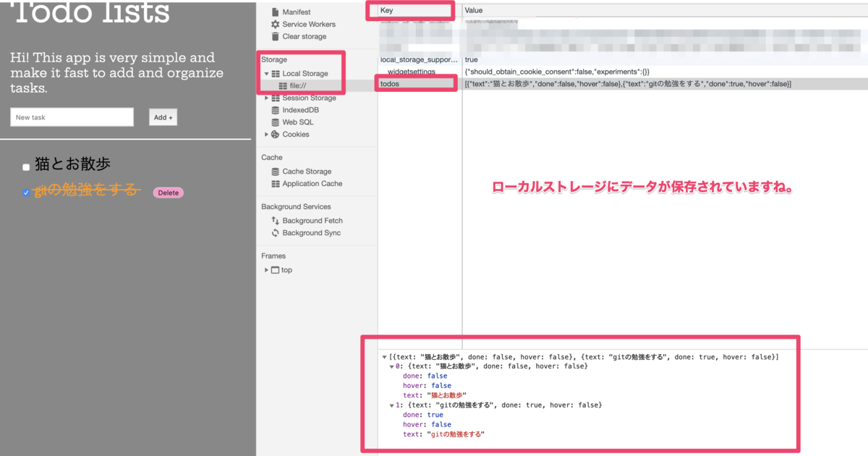Select the Manifest sidebar label
The width and height of the screenshot is (868, 456).
pyautogui.click(x=297, y=12)
